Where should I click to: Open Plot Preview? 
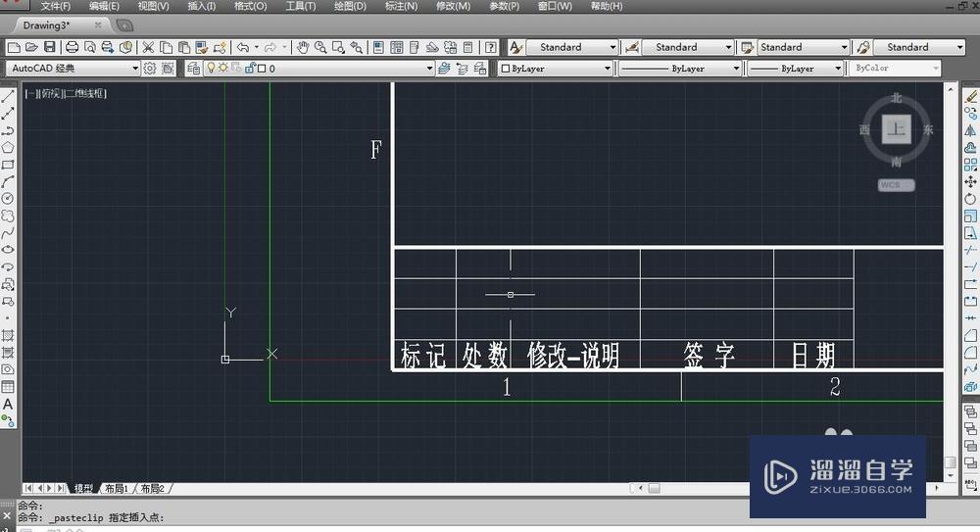(x=90, y=47)
